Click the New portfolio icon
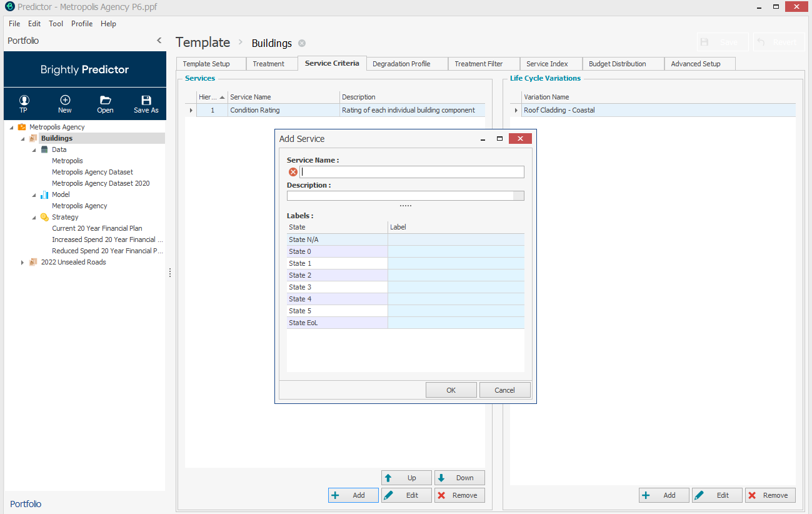812x514 pixels. click(65, 100)
